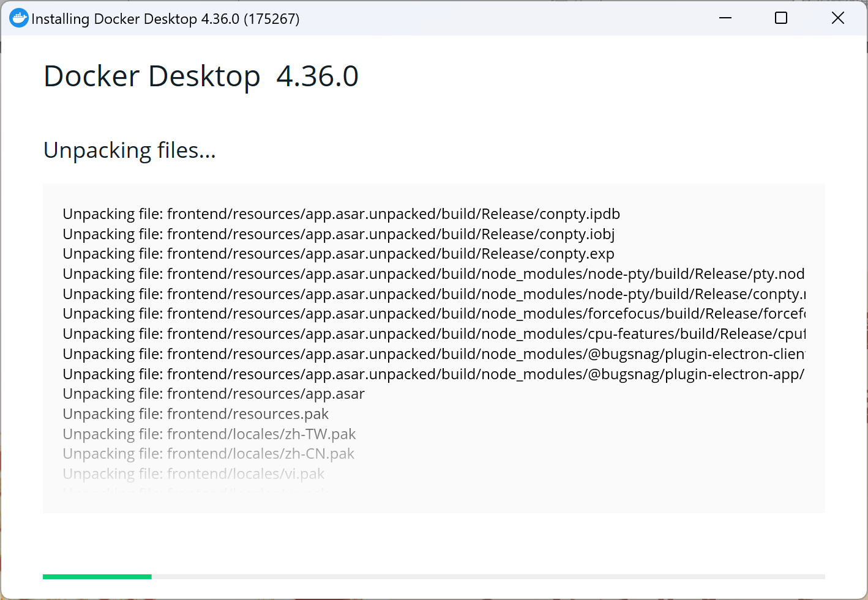Click the Docker whale icon in the title bar

click(18, 18)
